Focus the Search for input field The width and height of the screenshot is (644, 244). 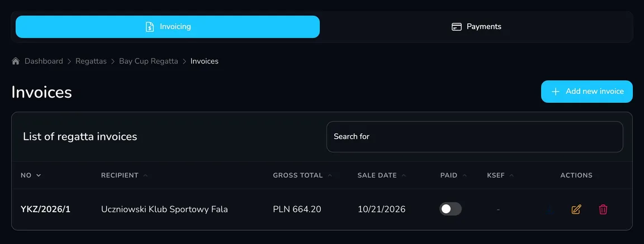coord(475,137)
